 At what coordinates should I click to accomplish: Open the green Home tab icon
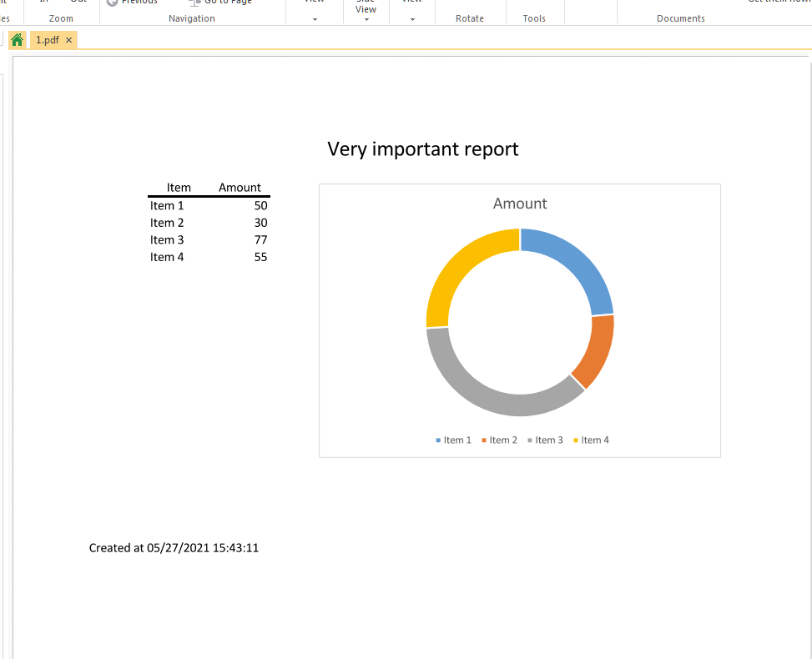[x=17, y=40]
